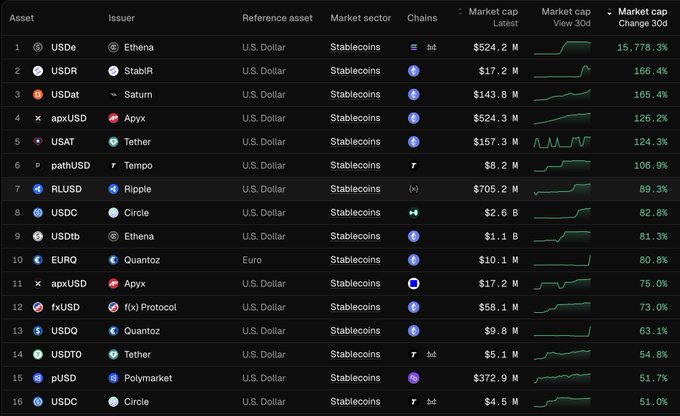The width and height of the screenshot is (680, 416).
Task: Click the Market sector column header
Action: 360,18
